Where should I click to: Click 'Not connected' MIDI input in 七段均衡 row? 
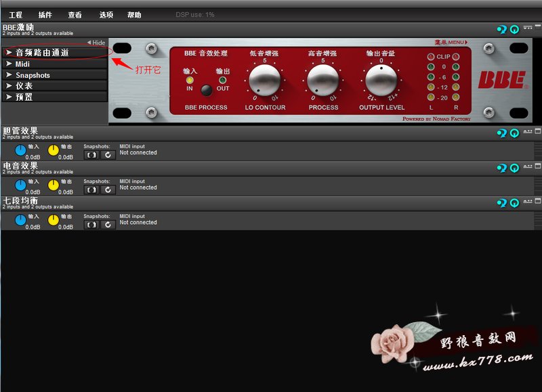coord(138,223)
